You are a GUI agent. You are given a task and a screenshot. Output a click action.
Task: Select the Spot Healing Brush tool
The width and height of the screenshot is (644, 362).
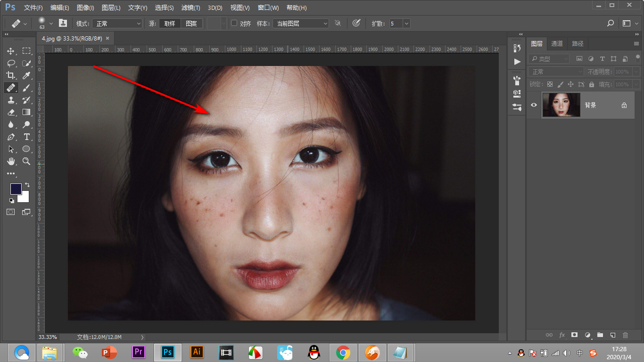coord(11,88)
